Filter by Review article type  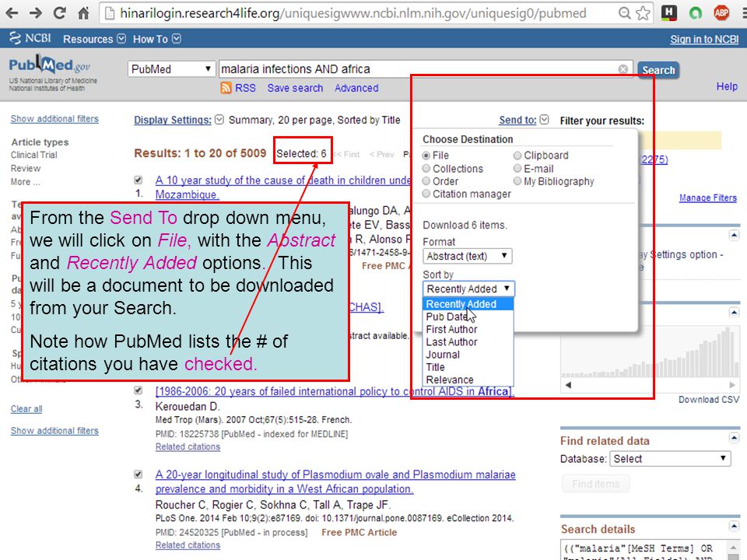pos(26,169)
